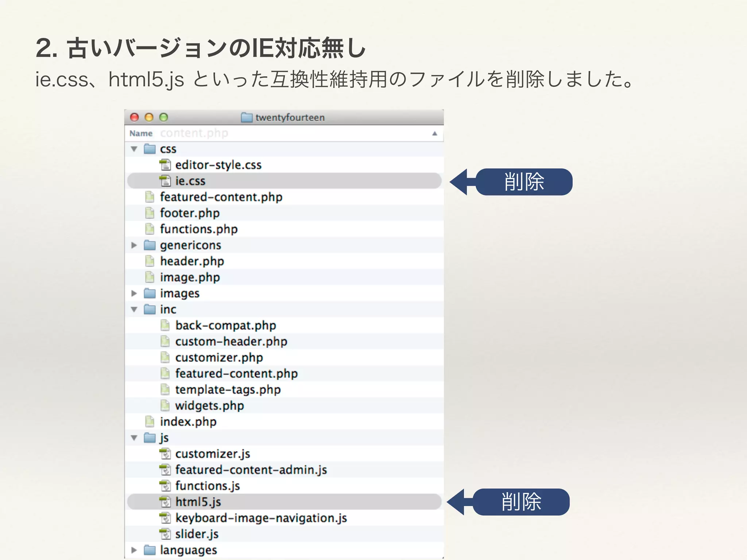Click the slider.js file icon
The height and width of the screenshot is (560, 747).
[x=165, y=534]
